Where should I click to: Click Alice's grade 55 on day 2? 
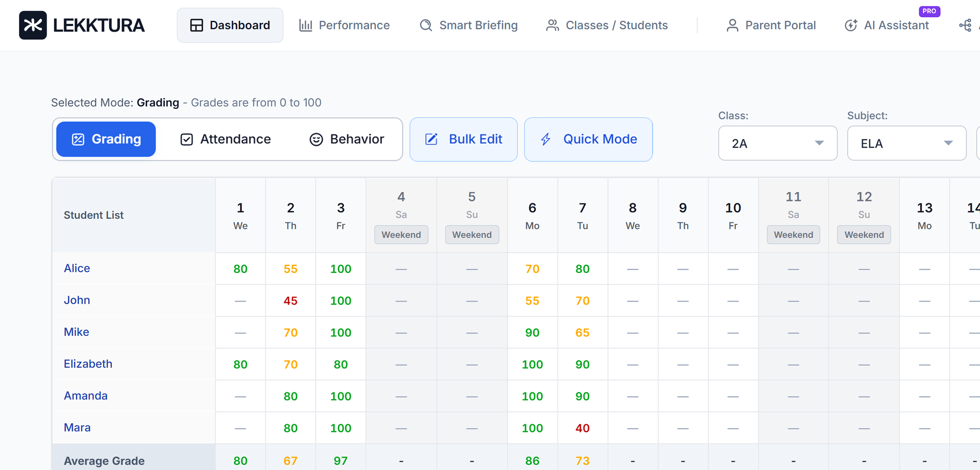click(x=291, y=269)
